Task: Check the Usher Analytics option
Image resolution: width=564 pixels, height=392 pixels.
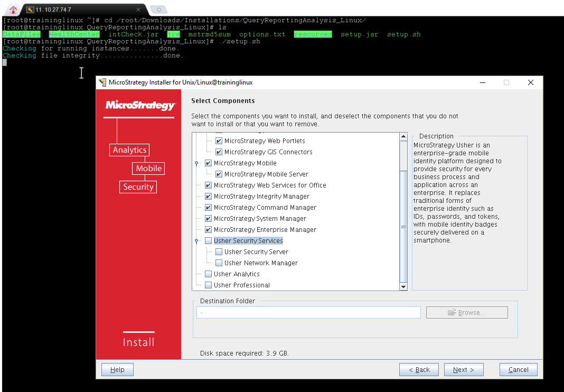Action: [208, 274]
